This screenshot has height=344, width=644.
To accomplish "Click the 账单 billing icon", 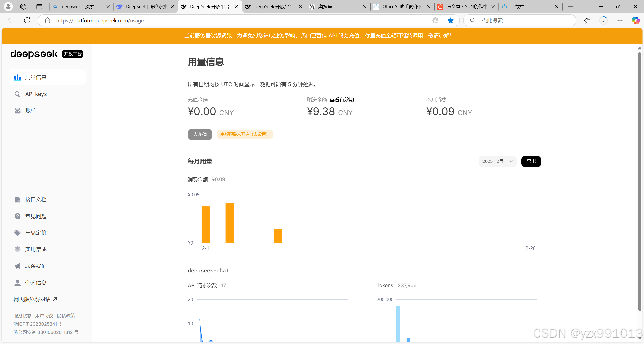I will [17, 111].
